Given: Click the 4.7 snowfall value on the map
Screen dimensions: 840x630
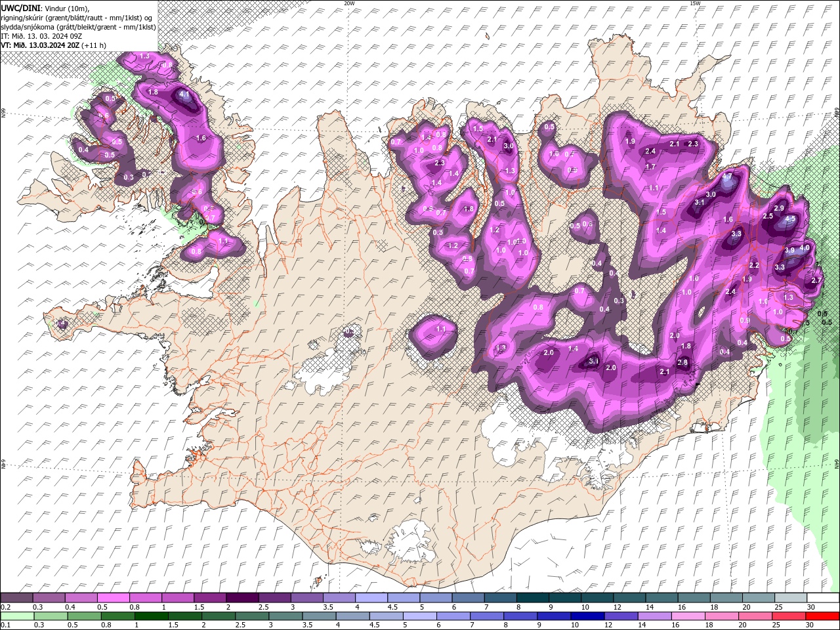Looking at the screenshot, I should 727,177.
